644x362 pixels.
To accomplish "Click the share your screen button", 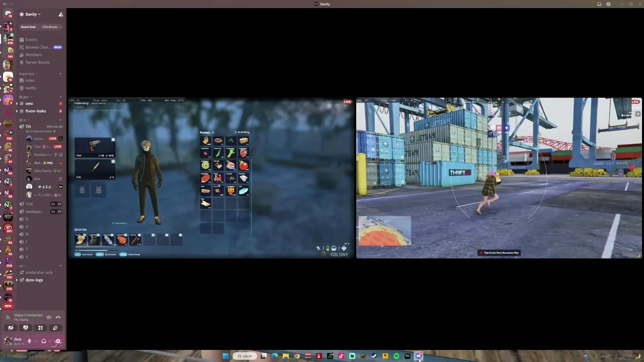I will point(26,328).
